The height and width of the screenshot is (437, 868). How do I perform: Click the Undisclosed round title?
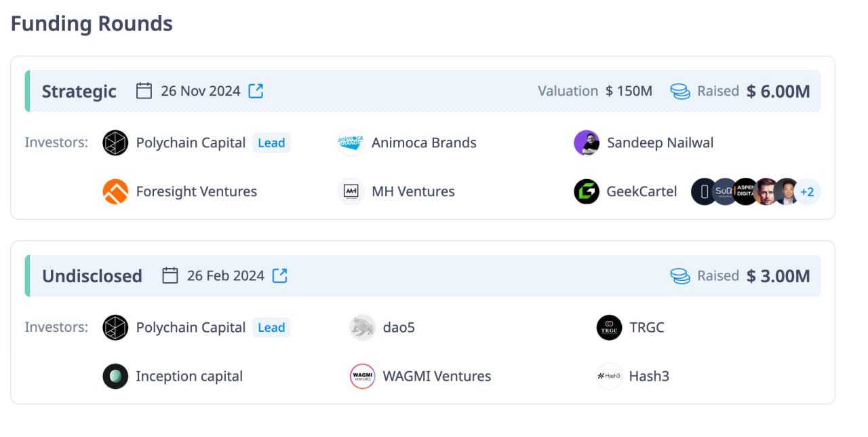pyautogui.click(x=92, y=276)
